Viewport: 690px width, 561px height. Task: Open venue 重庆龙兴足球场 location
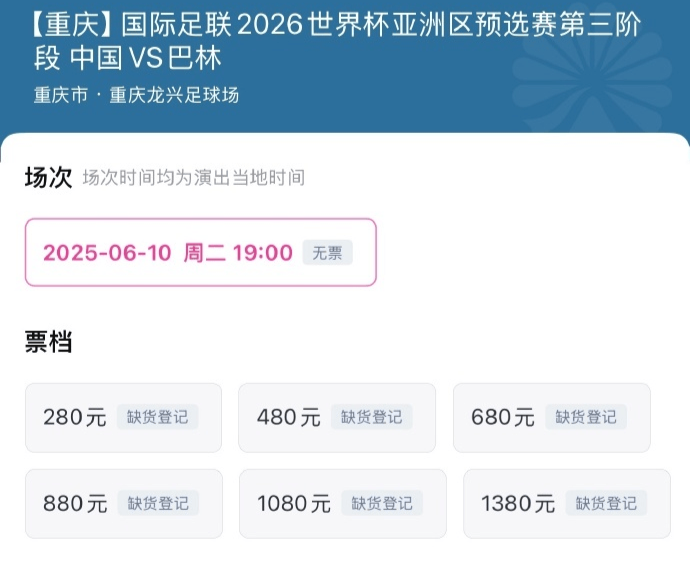(x=174, y=95)
